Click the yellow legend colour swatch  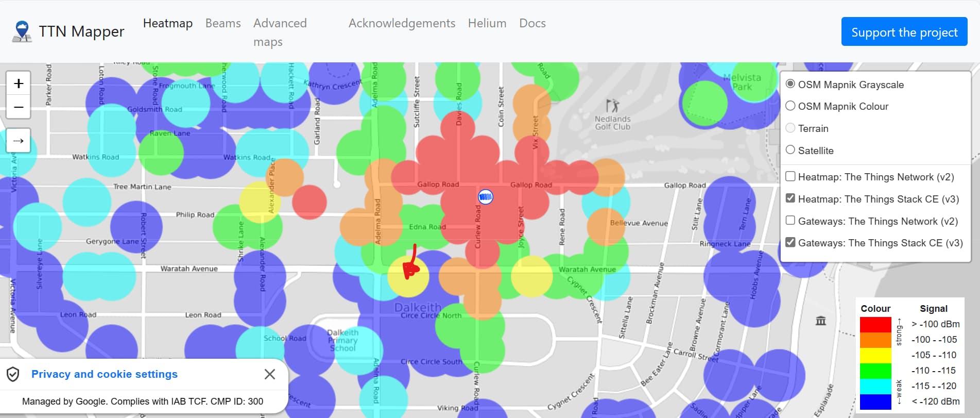point(875,356)
